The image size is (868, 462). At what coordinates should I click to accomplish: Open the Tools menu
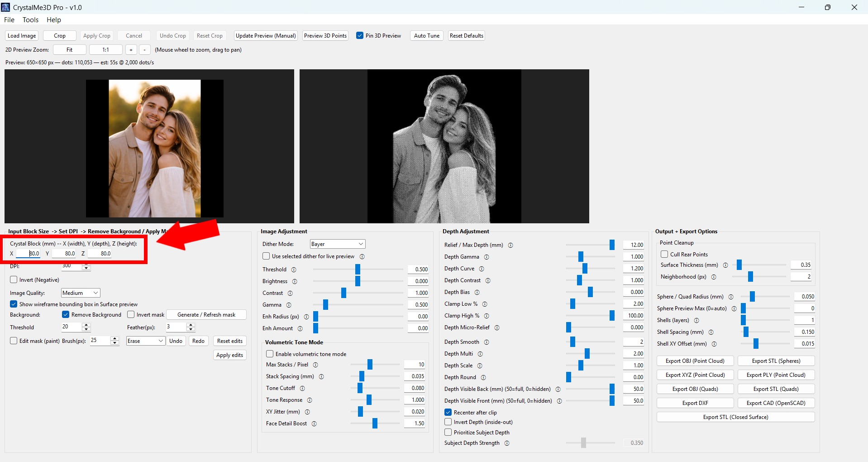point(30,20)
